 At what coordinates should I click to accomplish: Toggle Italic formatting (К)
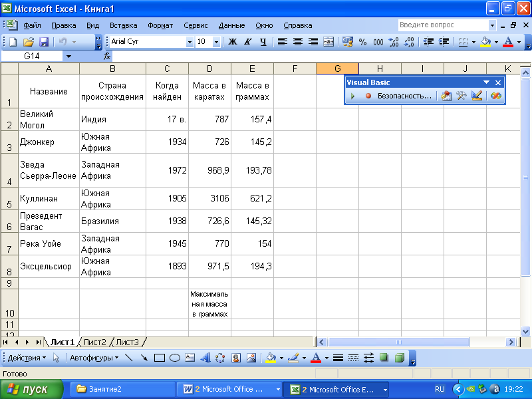247,42
